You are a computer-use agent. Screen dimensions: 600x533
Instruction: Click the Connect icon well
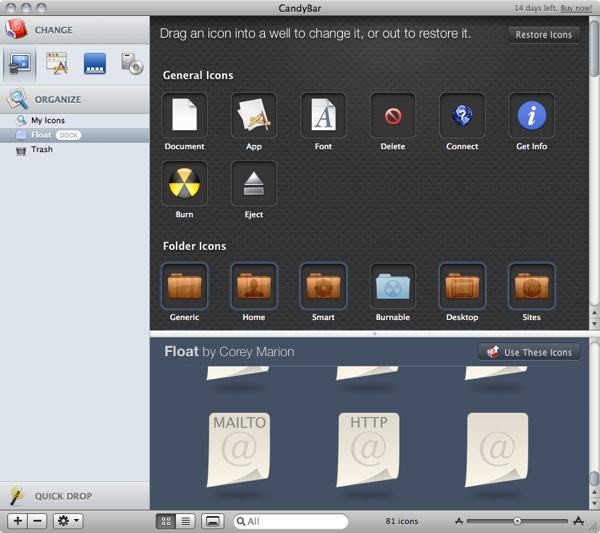(x=462, y=115)
